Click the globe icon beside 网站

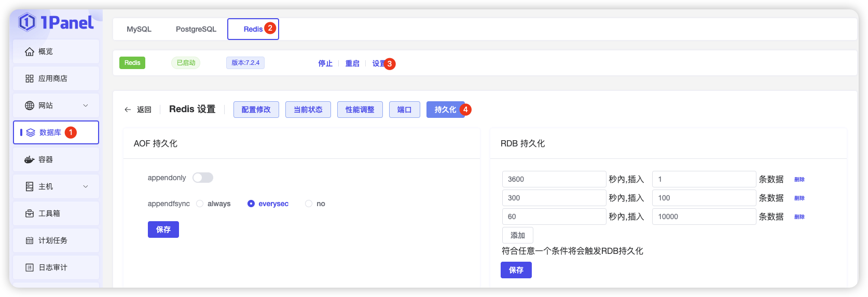click(x=30, y=105)
